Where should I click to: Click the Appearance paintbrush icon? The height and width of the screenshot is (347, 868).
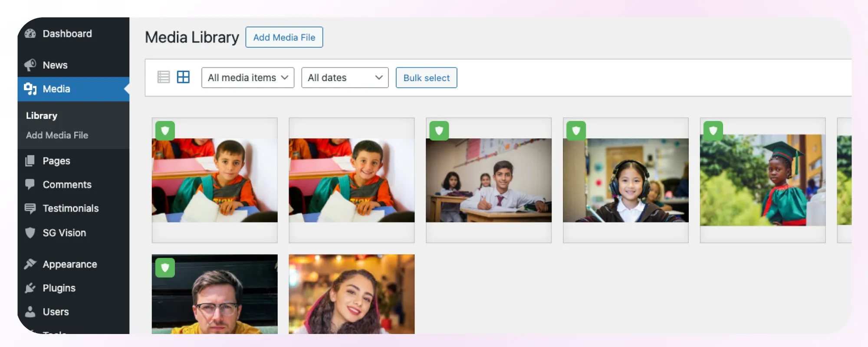[30, 264]
